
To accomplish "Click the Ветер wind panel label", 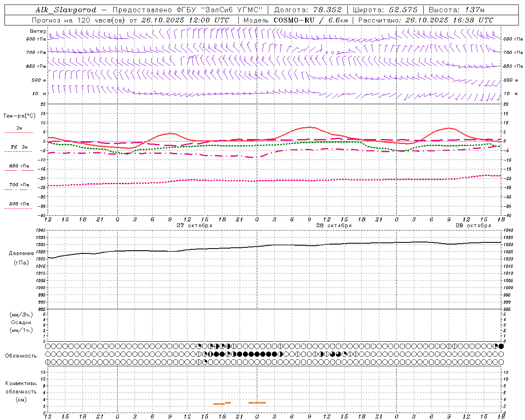I will coord(38,31).
